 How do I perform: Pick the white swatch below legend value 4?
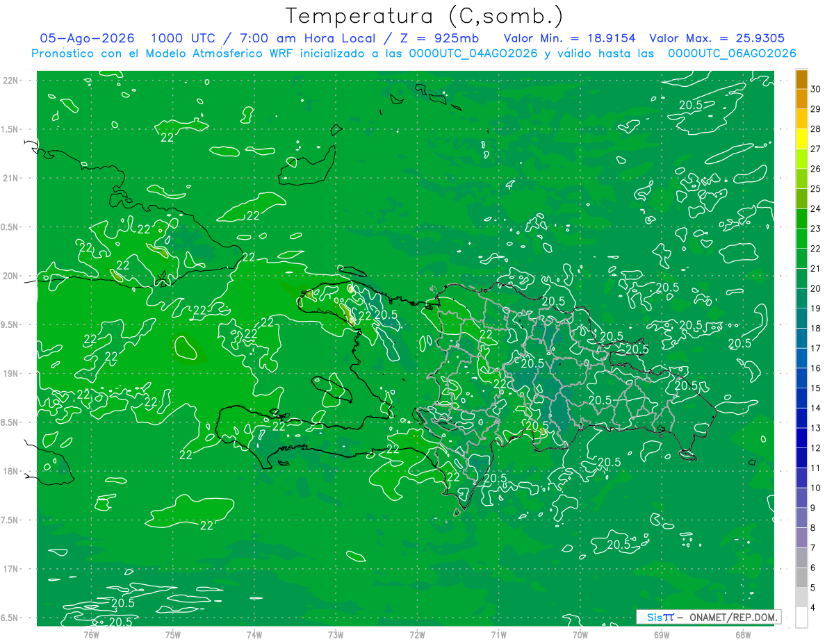coord(801,618)
